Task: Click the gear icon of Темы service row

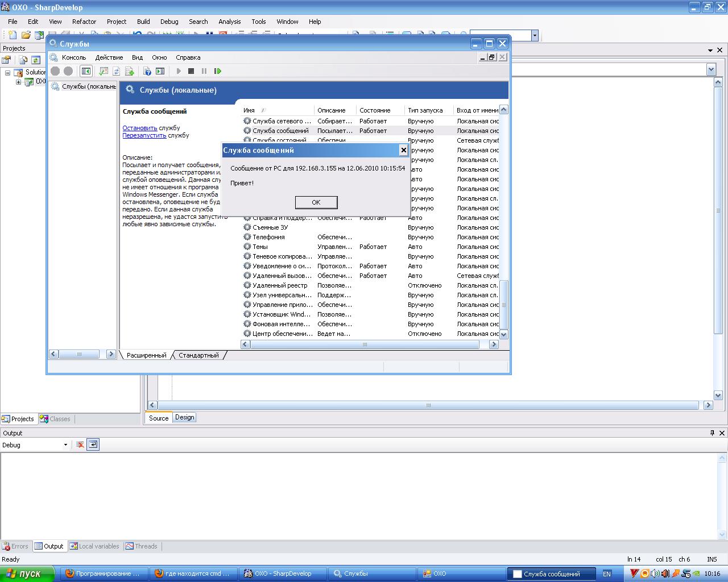Action: (x=247, y=246)
